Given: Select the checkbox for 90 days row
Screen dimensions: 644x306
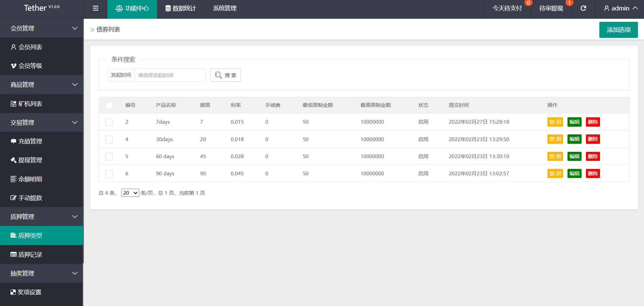Looking at the screenshot, I should point(109,174).
